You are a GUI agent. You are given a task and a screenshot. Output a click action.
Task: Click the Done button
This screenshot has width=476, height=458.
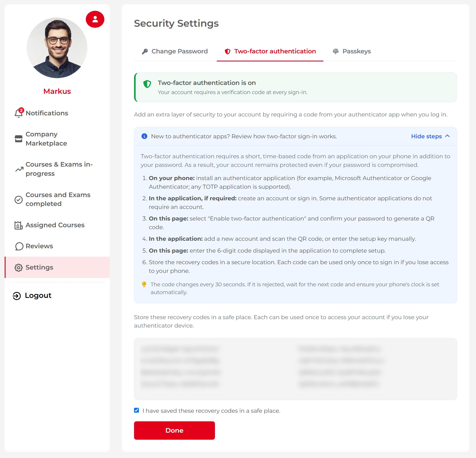[174, 431]
